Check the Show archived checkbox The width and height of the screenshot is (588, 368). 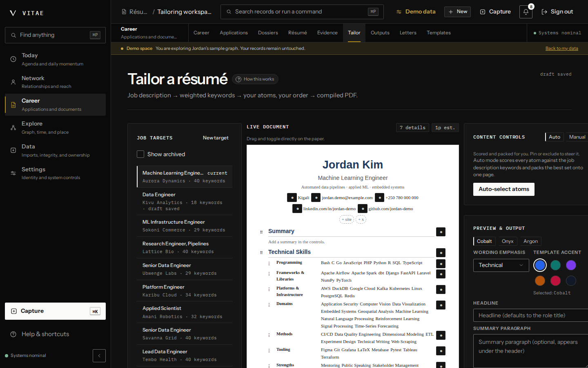140,154
